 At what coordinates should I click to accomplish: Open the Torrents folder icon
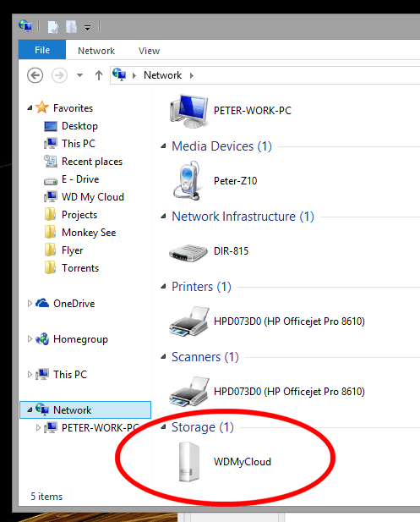(x=51, y=267)
